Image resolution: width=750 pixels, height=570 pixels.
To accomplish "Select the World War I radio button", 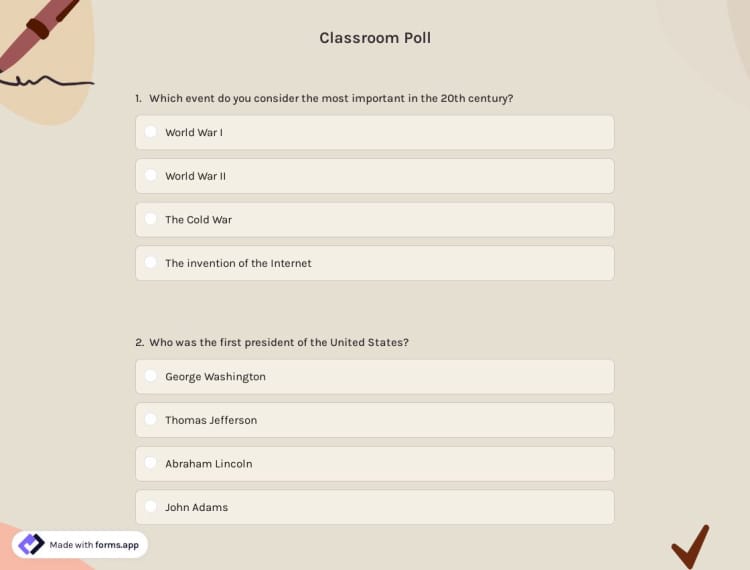I will point(151,132).
